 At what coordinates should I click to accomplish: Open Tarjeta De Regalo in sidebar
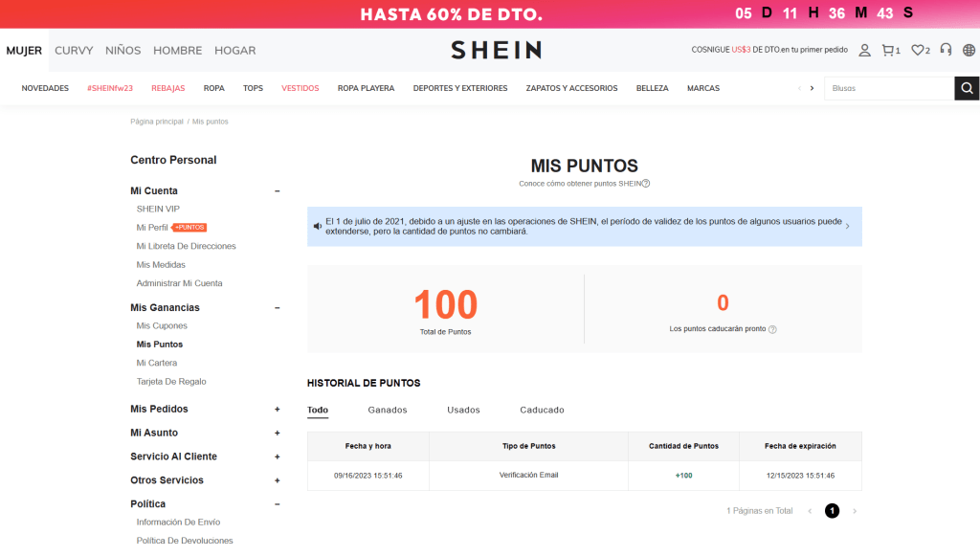click(171, 382)
